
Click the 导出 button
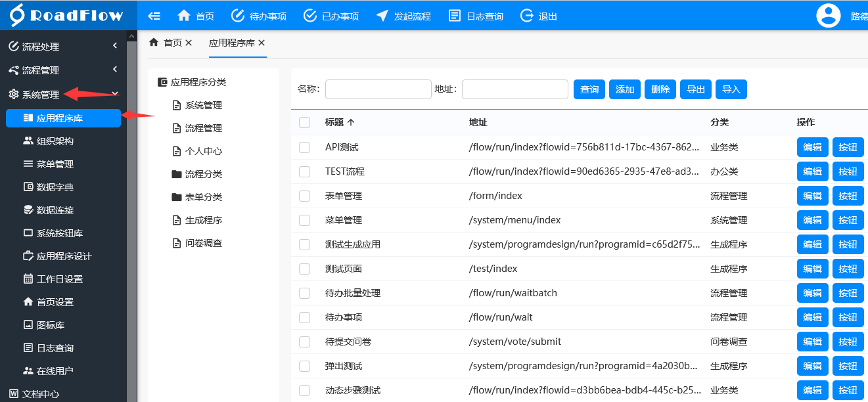(x=696, y=89)
